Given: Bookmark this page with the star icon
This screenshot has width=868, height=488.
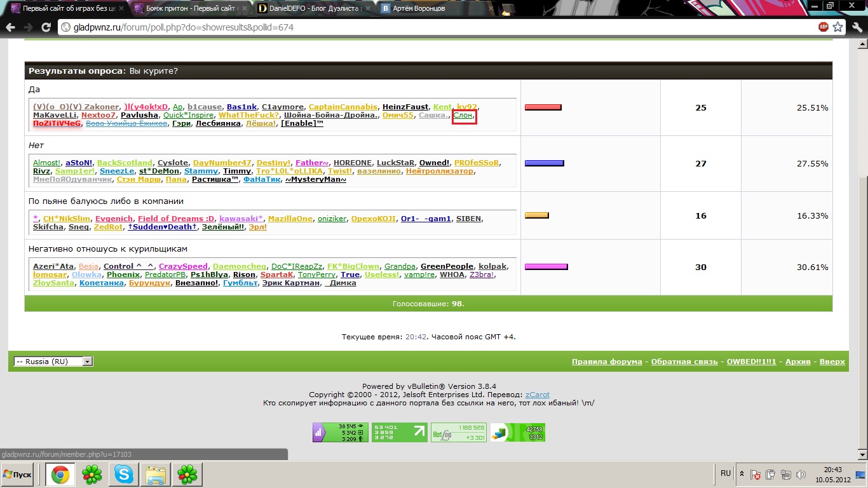Looking at the screenshot, I should point(838,27).
